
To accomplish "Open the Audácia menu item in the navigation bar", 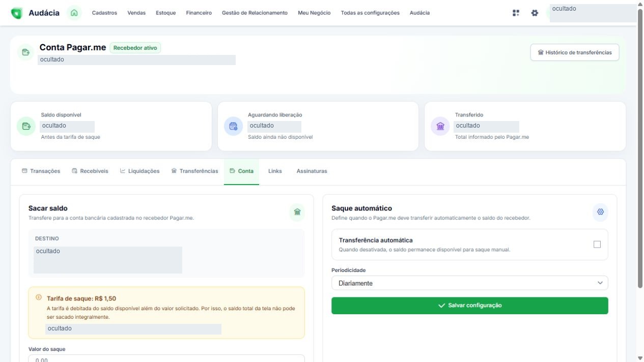I will 419,13.
